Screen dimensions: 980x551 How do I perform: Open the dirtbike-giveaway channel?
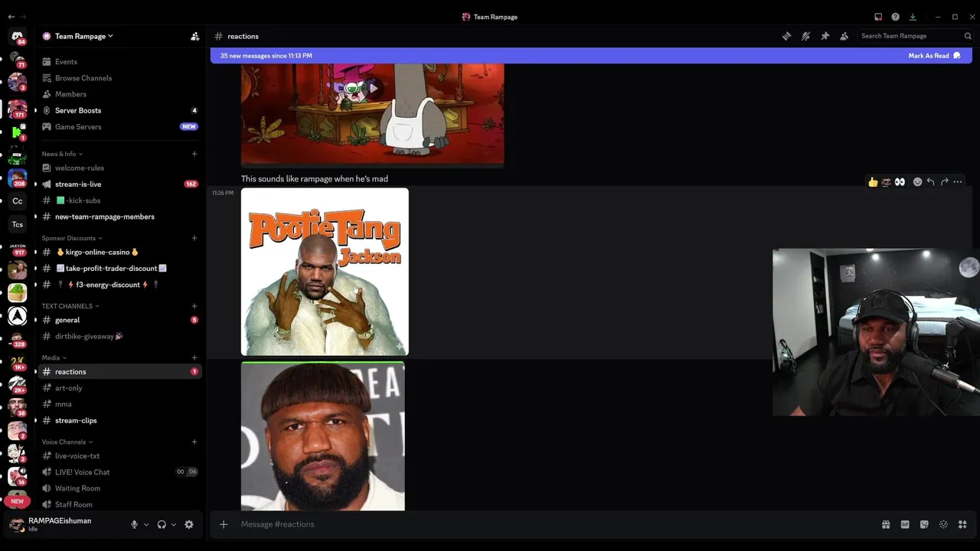point(119,337)
